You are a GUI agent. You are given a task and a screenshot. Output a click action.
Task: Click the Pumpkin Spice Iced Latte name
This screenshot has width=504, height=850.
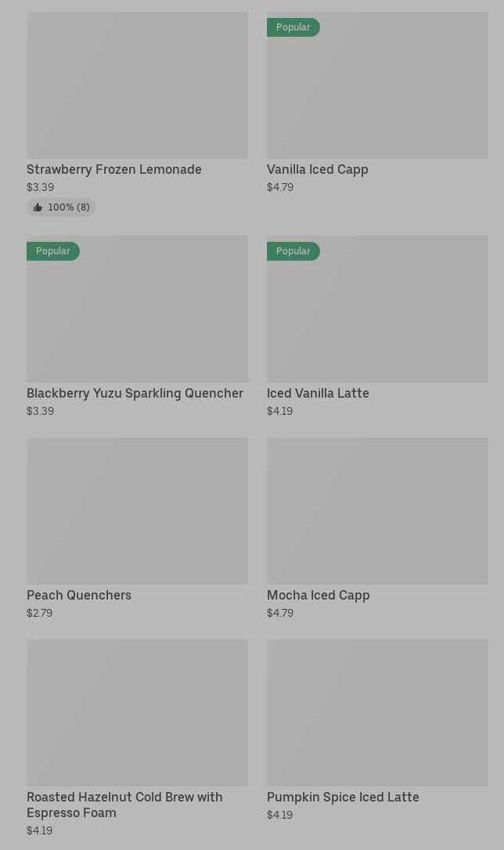(343, 797)
